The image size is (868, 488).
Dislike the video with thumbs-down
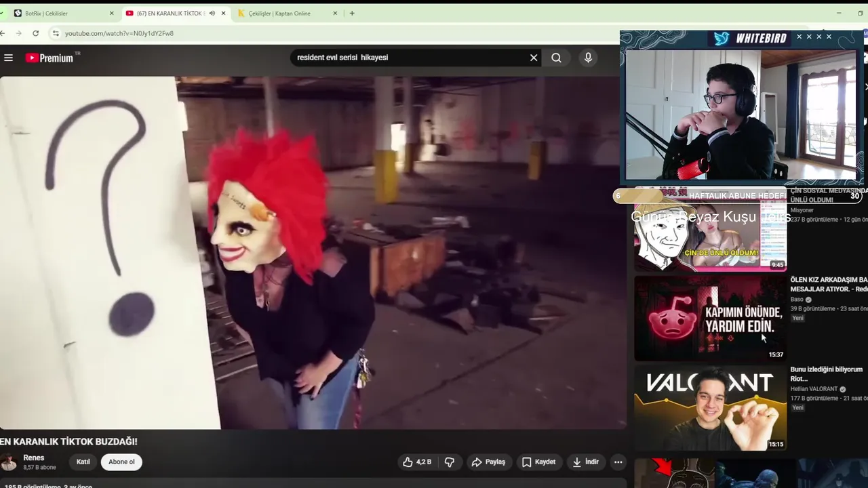(x=449, y=462)
